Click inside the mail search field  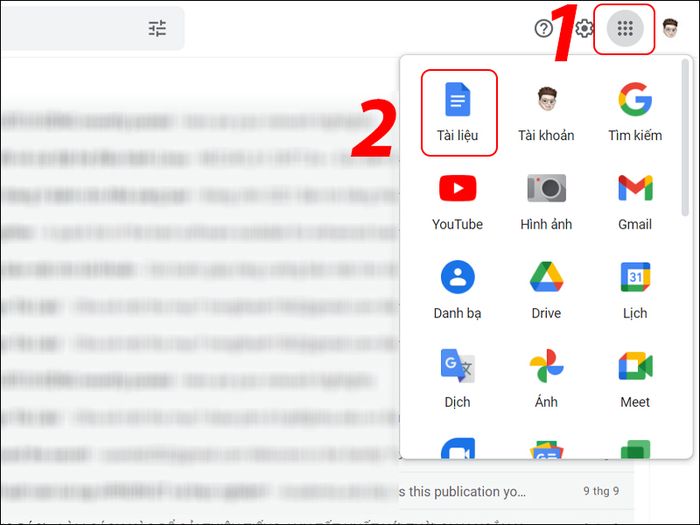[92, 28]
